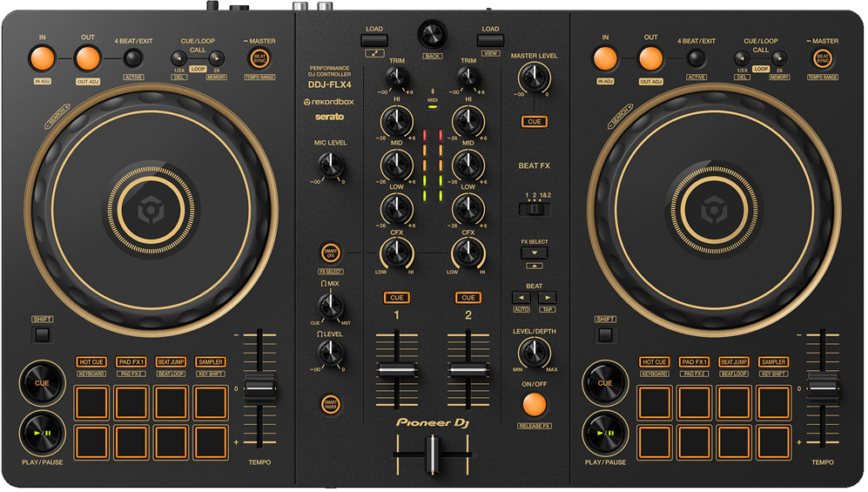Click channel 1 MID EQ knob
Screen dimensions: 868x492
tap(396, 165)
